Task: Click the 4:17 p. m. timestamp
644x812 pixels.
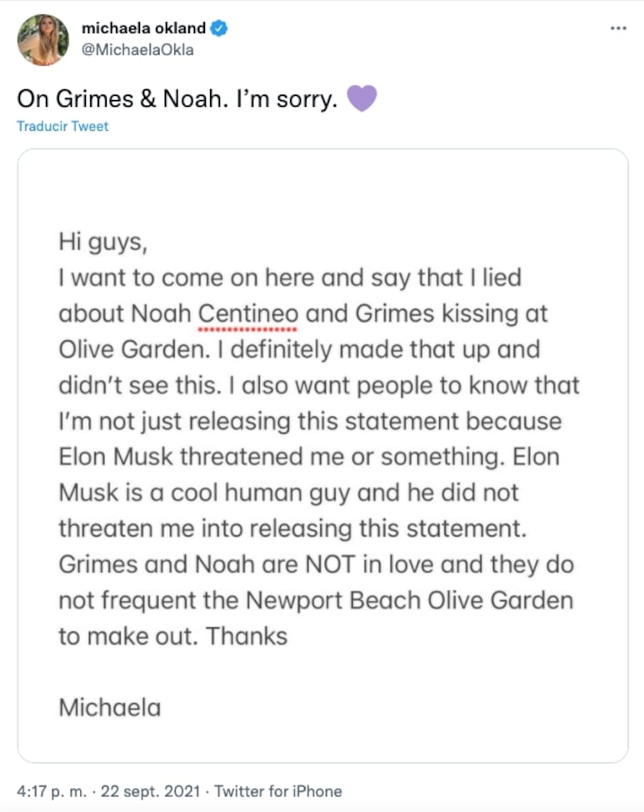Action: tap(52, 791)
